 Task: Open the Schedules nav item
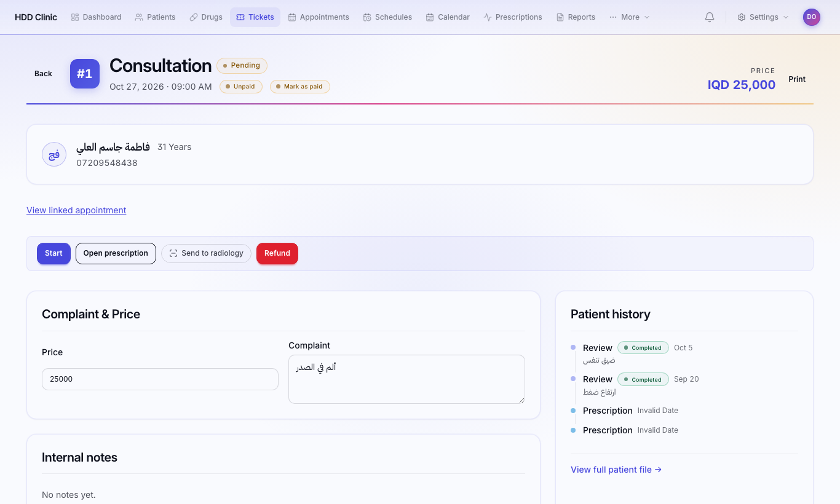(x=387, y=17)
